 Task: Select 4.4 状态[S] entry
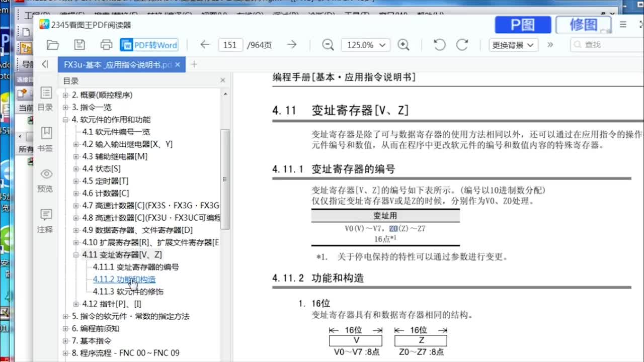pos(102,169)
